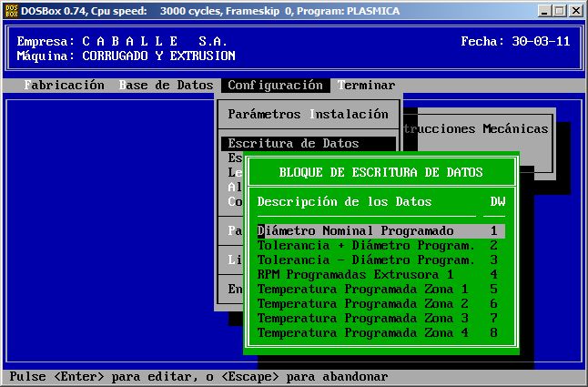
Task: Select Tolerancia - Diámetro Program. row
Action: (x=366, y=260)
